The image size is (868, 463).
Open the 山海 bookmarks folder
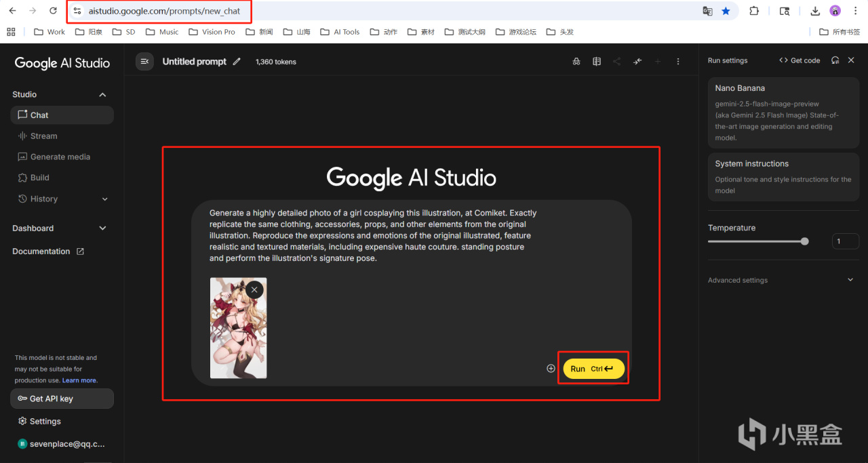(x=296, y=32)
